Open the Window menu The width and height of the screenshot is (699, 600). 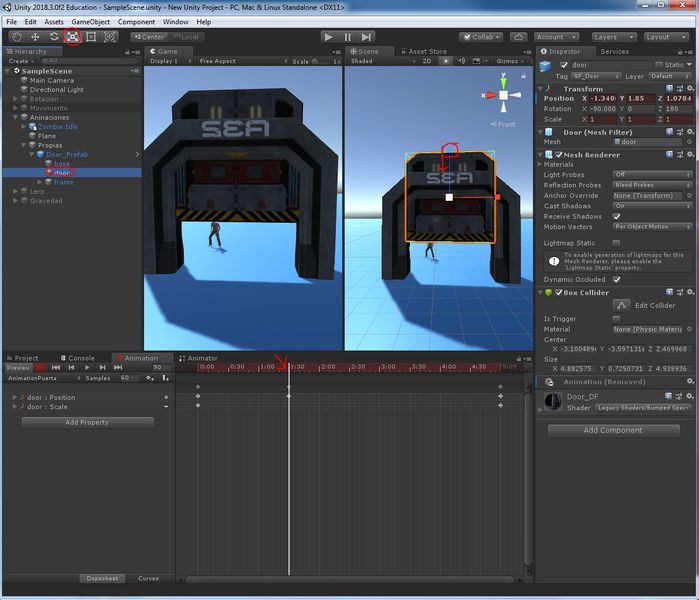coord(175,22)
